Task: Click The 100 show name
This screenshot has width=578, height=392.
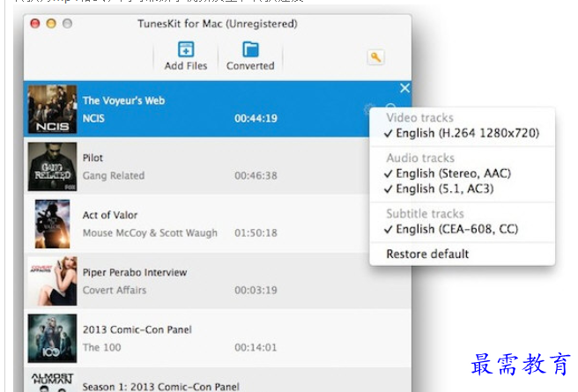Action: tap(101, 347)
